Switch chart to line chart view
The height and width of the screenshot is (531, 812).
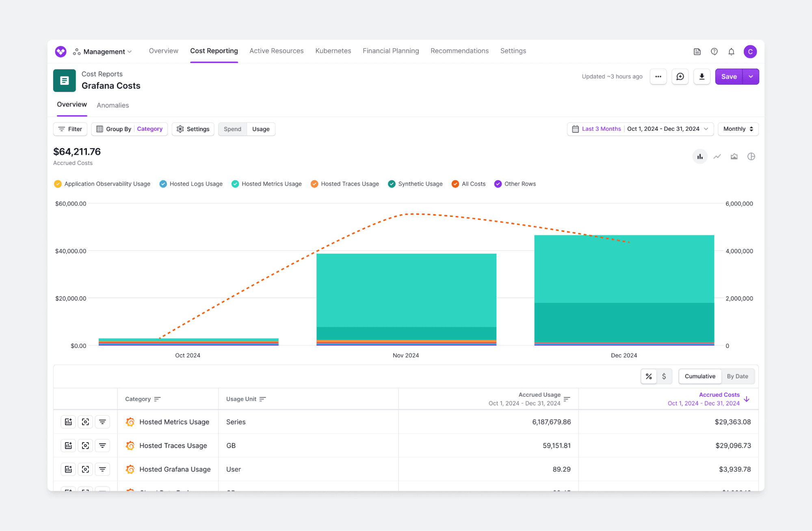click(x=717, y=156)
